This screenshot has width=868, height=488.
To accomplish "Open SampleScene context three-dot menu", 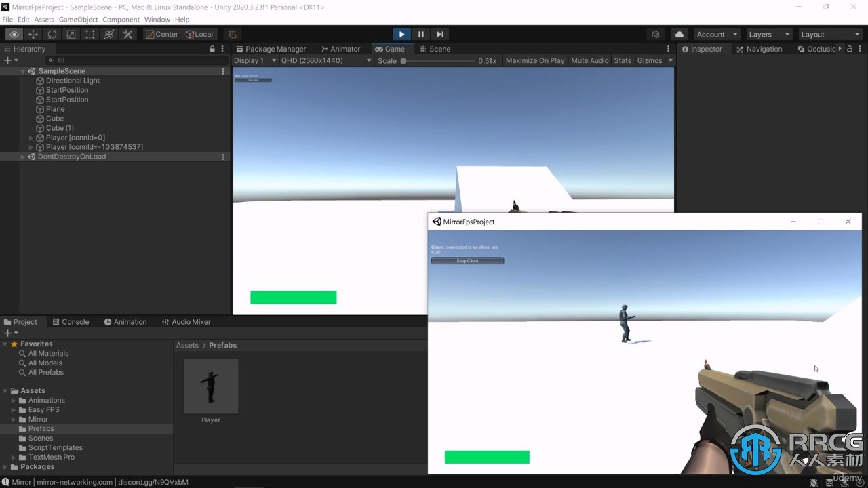I will pos(223,71).
